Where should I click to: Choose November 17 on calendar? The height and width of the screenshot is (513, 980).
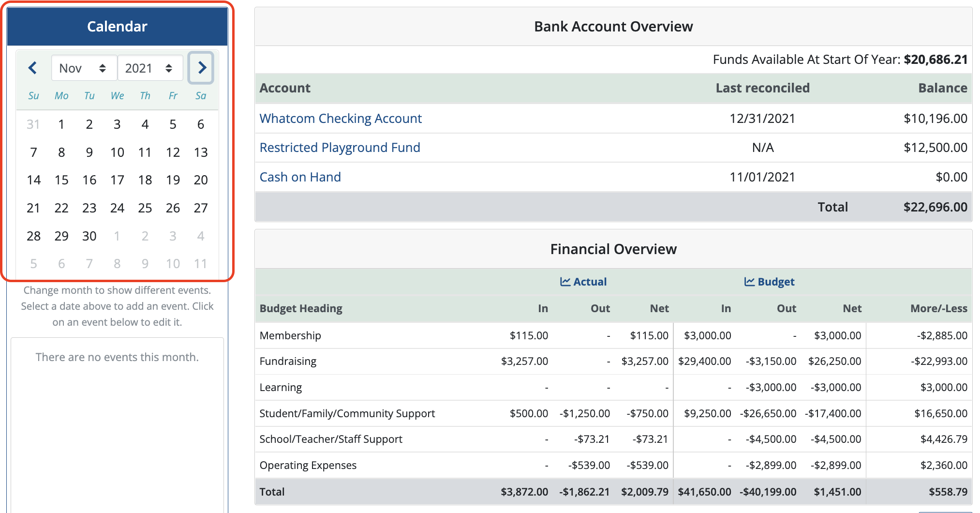[117, 180]
